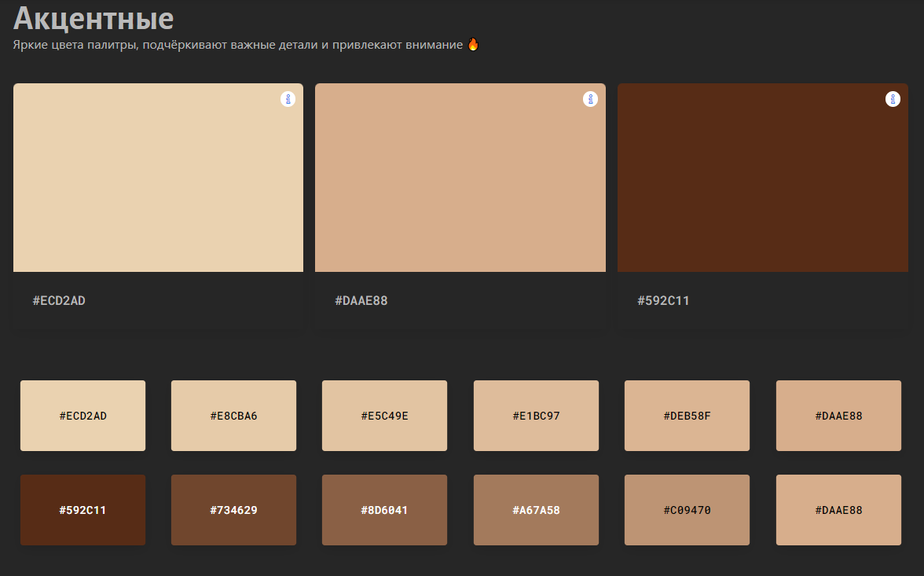Select the small #734629 swatch
Screen dimensions: 924x576
coord(233,510)
